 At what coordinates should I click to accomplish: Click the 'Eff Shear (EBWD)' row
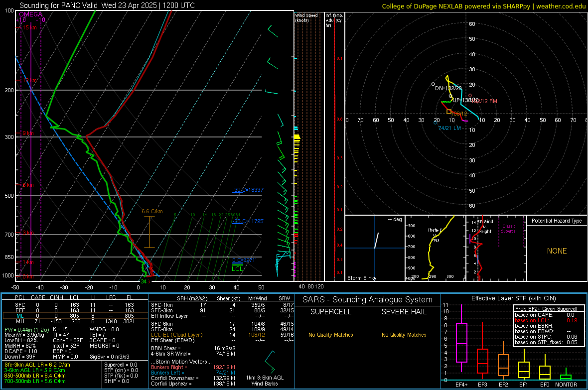tap(222, 341)
